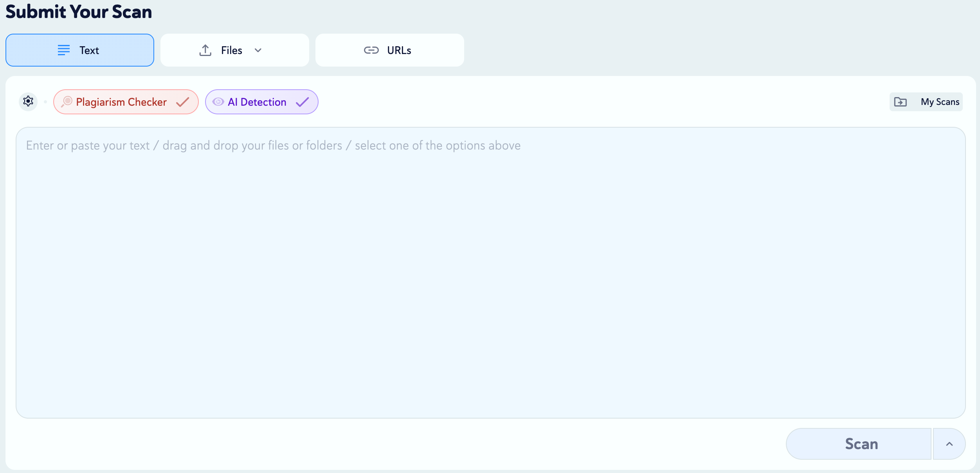Start the Scan
Screen dimensions: 980x473
[x=859, y=444]
